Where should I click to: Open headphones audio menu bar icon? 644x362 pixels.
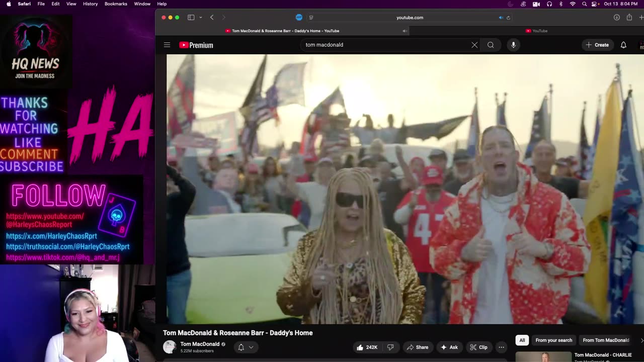coord(549,4)
